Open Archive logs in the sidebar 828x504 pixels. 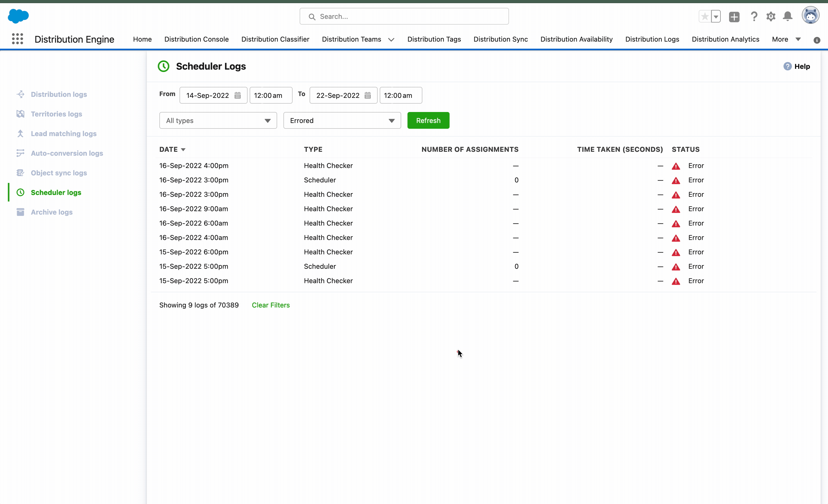(52, 212)
